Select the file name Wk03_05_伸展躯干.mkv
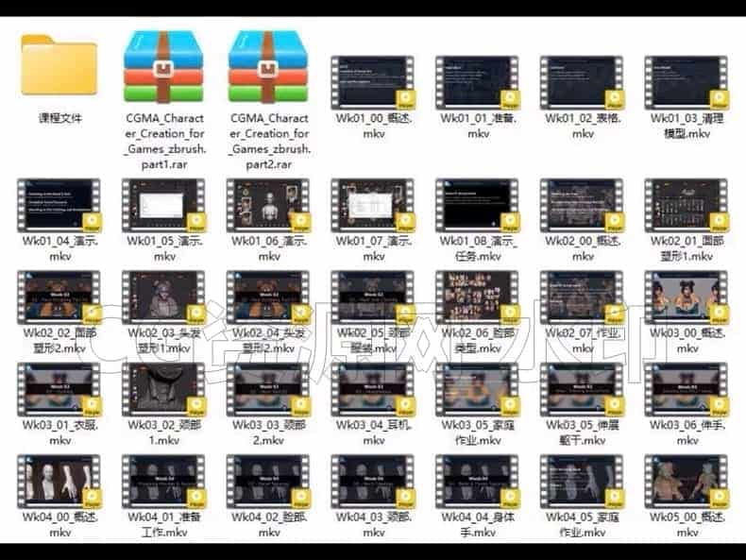Image resolution: width=746 pixels, height=560 pixels. pyautogui.click(x=583, y=433)
